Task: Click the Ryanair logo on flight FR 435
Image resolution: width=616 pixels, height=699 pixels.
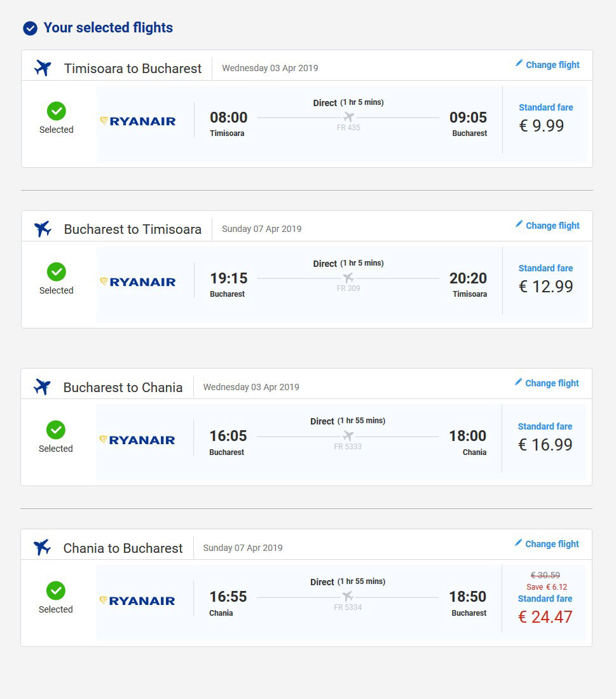Action: coord(138,121)
